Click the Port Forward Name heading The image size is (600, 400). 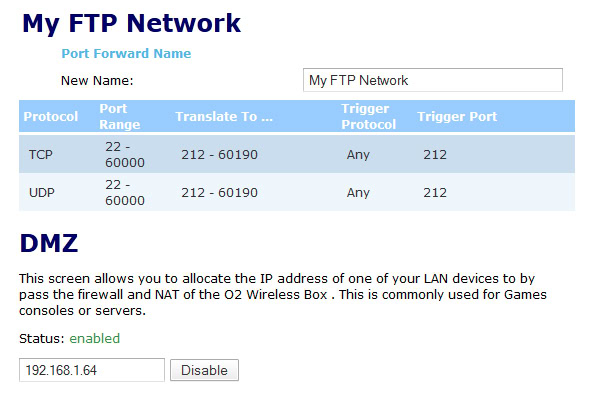(x=126, y=53)
